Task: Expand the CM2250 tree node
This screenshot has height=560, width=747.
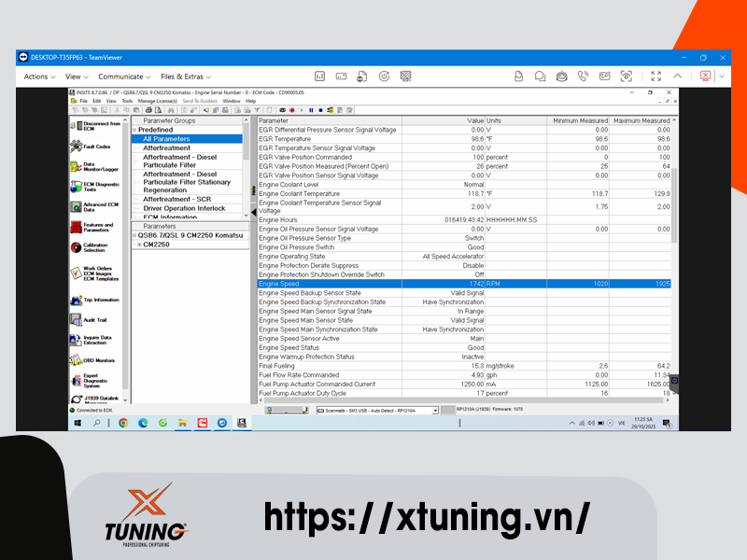Action: 139,245
